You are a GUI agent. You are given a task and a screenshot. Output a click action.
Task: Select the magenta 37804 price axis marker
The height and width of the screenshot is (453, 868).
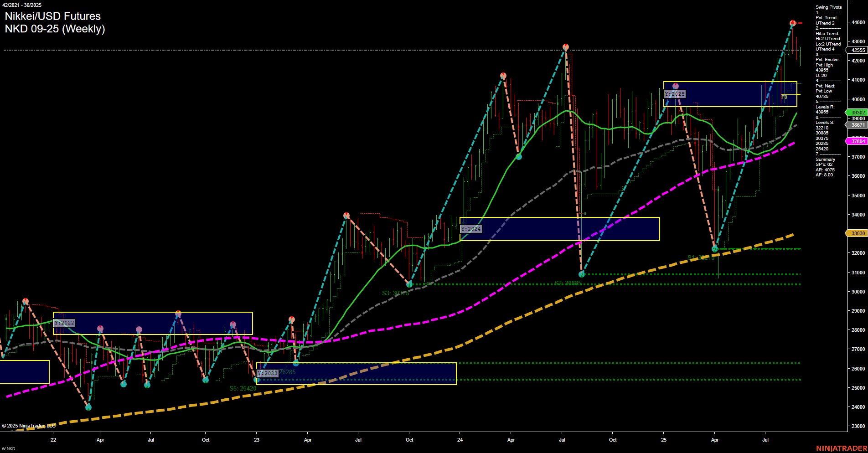(x=857, y=141)
